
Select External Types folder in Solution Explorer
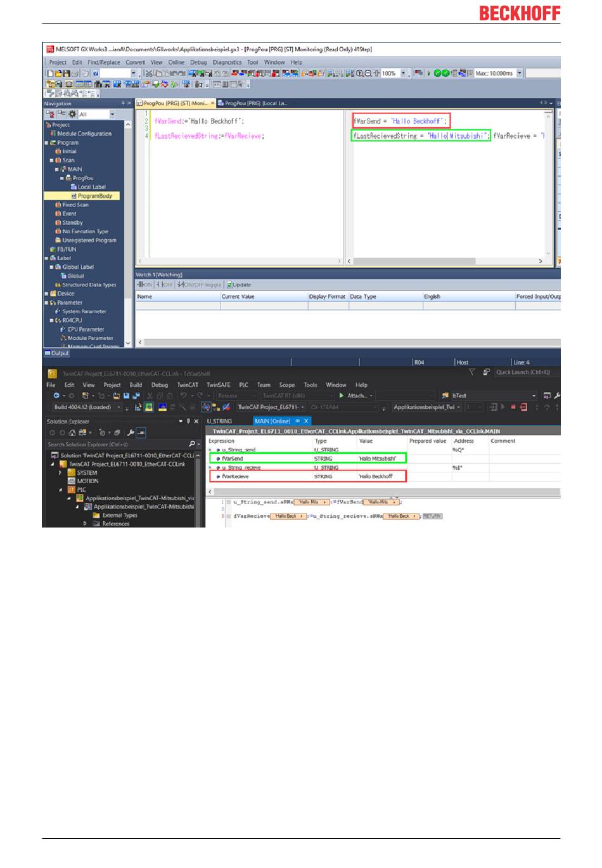click(120, 515)
